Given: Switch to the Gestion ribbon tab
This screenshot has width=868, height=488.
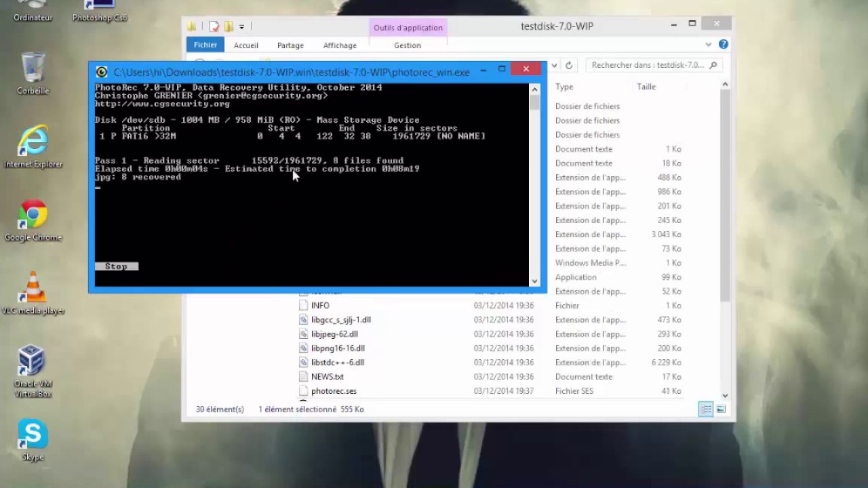Looking at the screenshot, I should coord(408,45).
